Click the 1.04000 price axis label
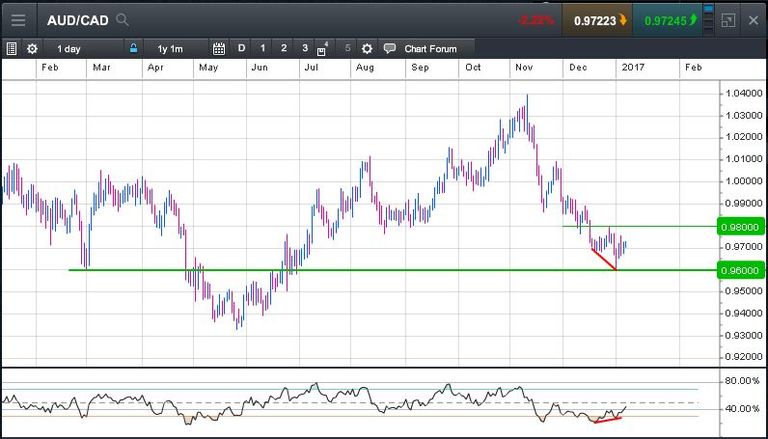 tap(744, 93)
